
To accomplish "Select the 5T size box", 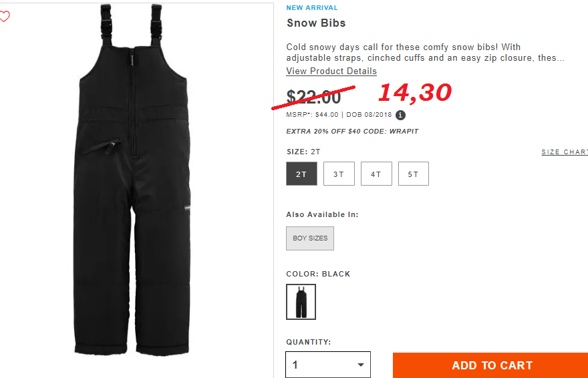I will (x=413, y=174).
